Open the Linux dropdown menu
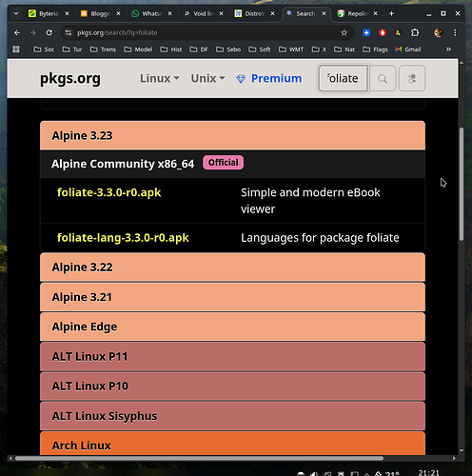472x476 pixels. 160,78
